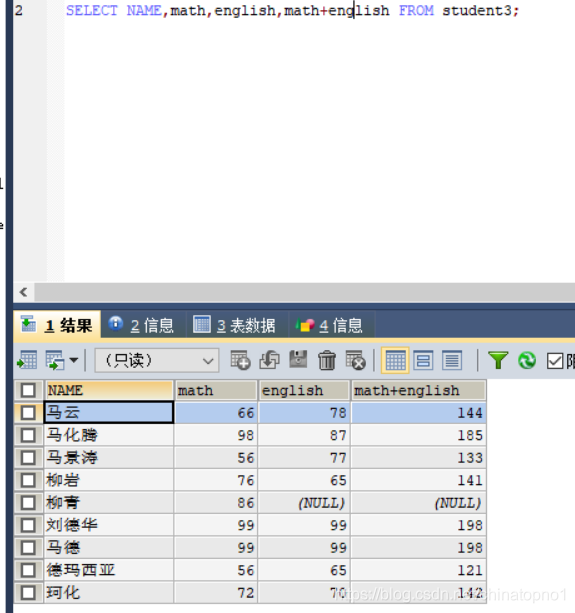This screenshot has width=575, height=613.
Task: Open the 4 信息 tab
Action: [x=331, y=325]
